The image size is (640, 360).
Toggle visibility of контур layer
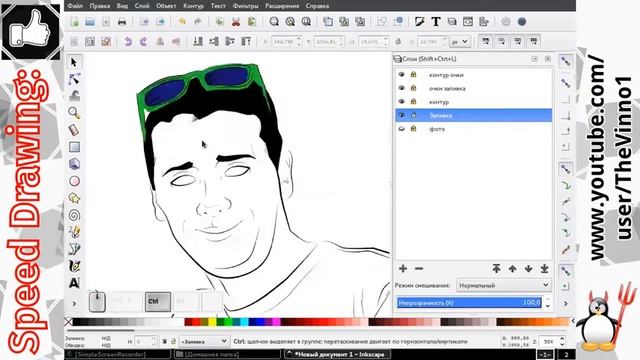tap(402, 102)
